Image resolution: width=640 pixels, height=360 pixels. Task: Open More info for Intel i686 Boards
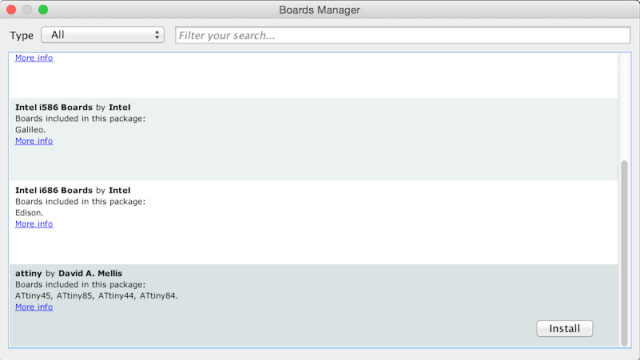point(34,224)
